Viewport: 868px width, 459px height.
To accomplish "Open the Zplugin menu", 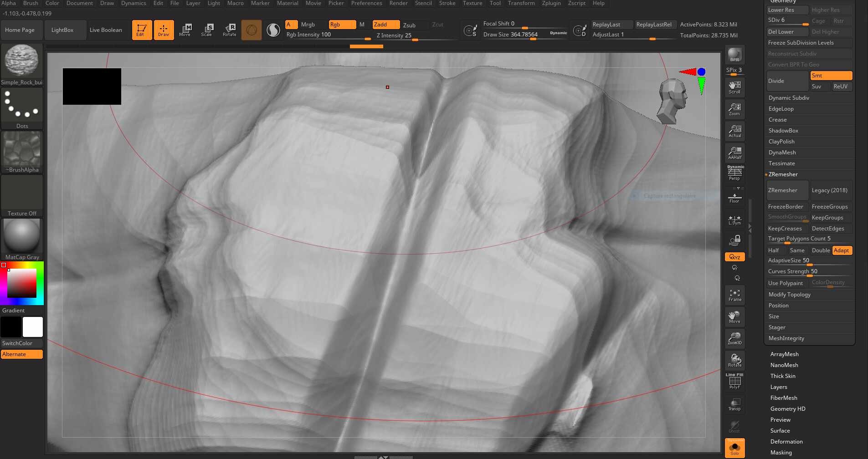I will tap(551, 3).
